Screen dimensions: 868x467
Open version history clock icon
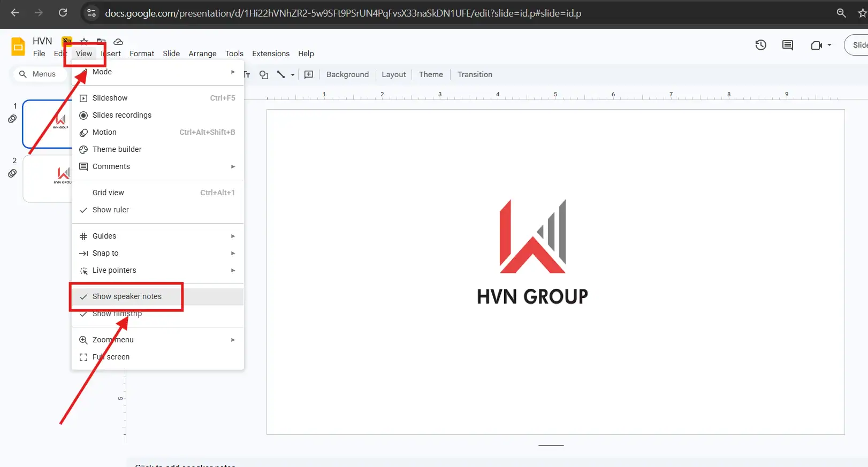pos(761,45)
